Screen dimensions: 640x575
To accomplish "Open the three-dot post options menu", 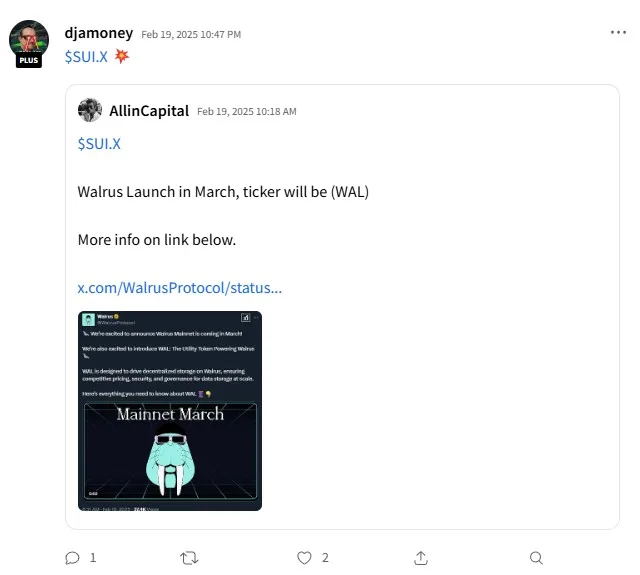I will pos(618,32).
